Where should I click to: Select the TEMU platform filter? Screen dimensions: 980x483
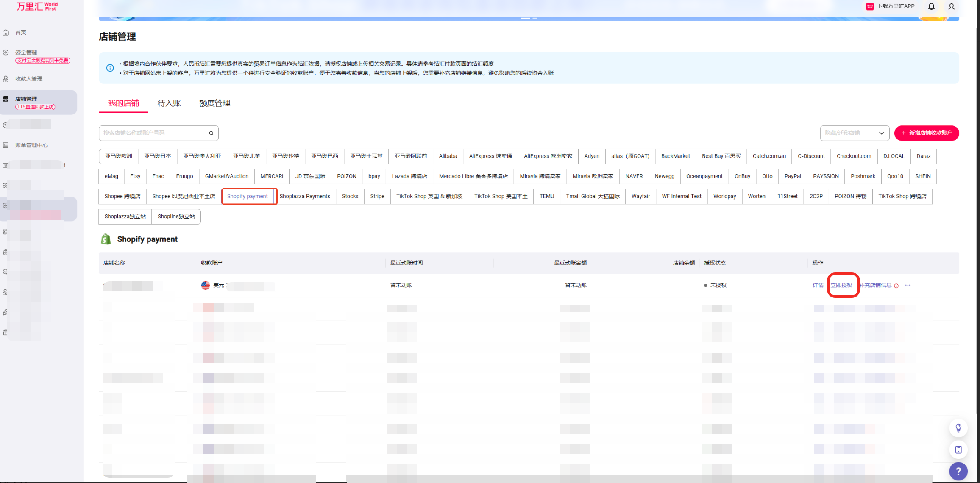(546, 196)
